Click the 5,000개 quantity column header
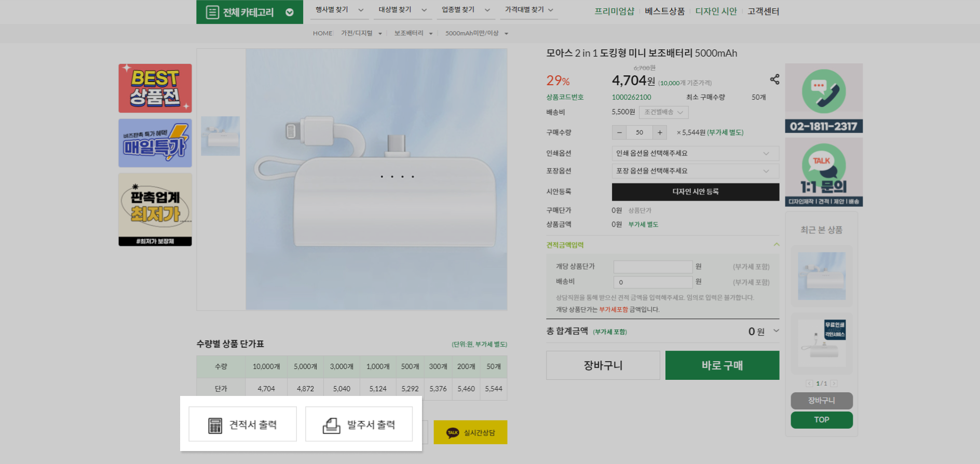Viewport: 980px width, 464px height. [305, 366]
